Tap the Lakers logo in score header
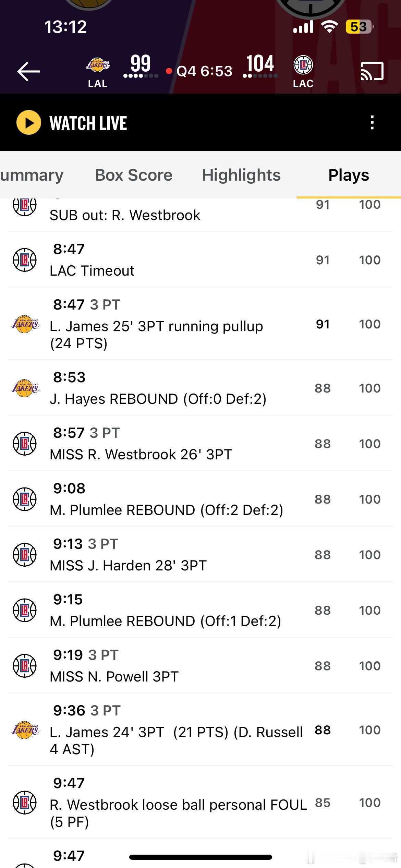Screen dimensions: 401x868 (98, 65)
